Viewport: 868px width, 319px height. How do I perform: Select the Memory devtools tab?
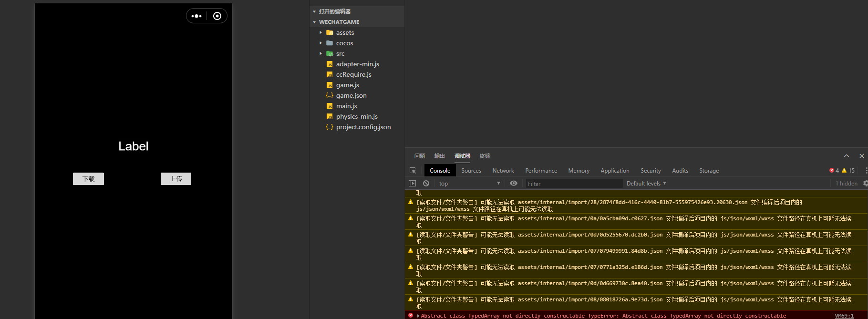pos(579,170)
